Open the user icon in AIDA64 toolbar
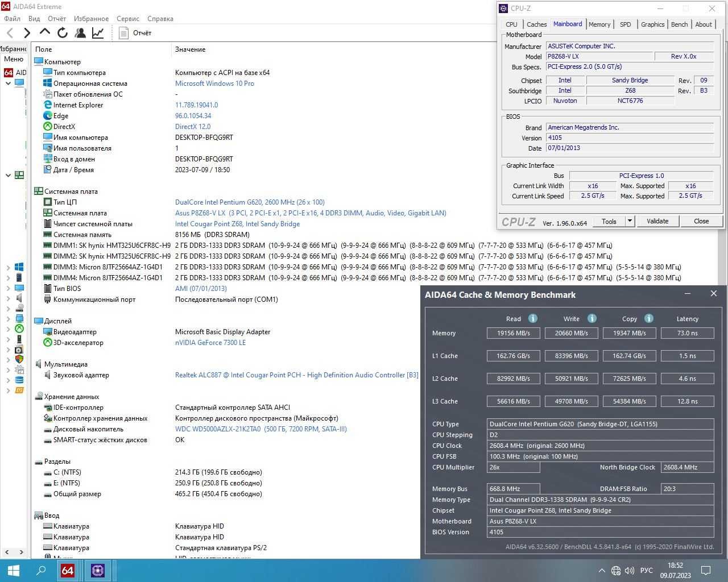728x582 pixels. (x=80, y=33)
